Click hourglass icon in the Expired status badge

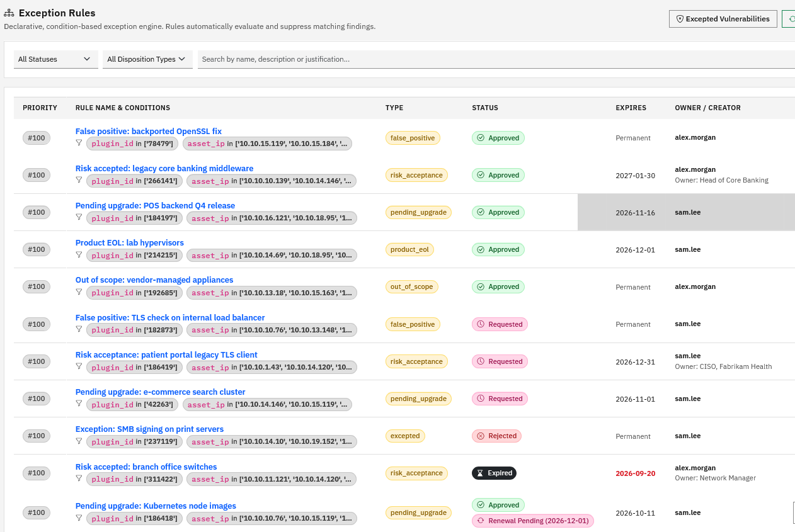pyautogui.click(x=480, y=473)
